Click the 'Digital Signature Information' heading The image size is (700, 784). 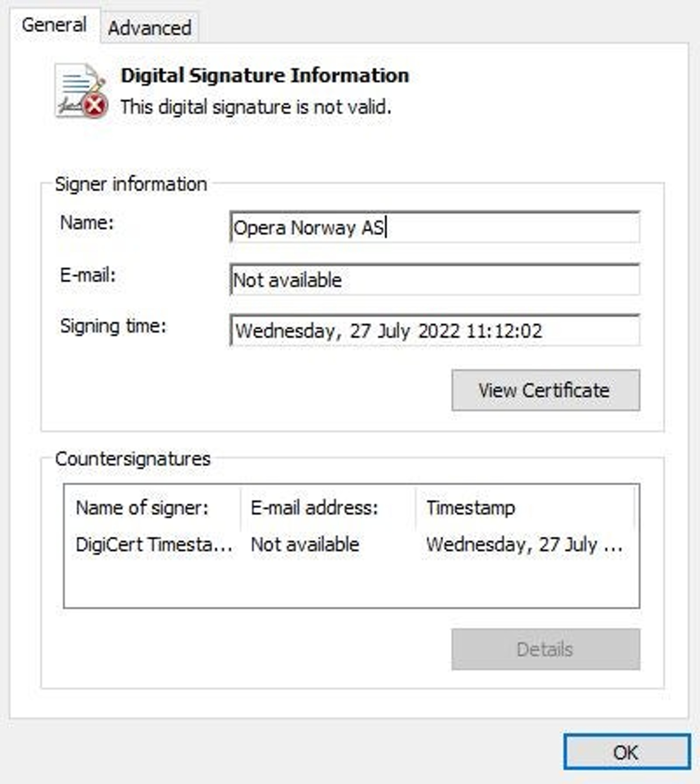(265, 75)
